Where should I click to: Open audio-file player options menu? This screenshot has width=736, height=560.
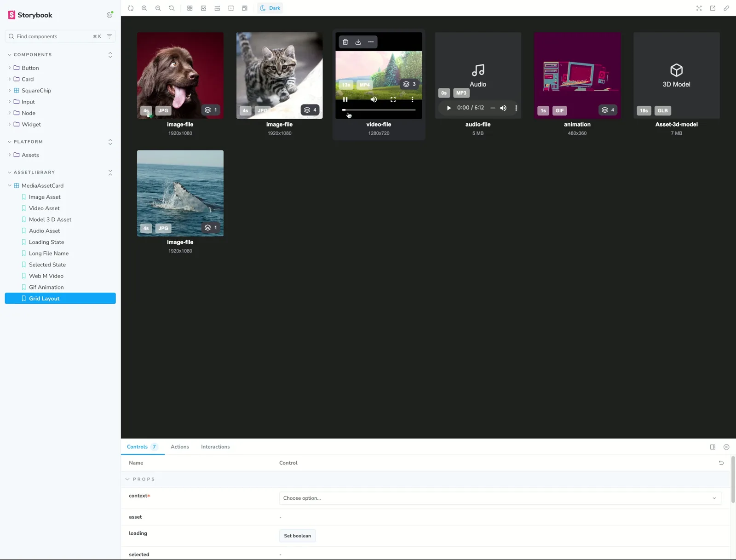516,108
